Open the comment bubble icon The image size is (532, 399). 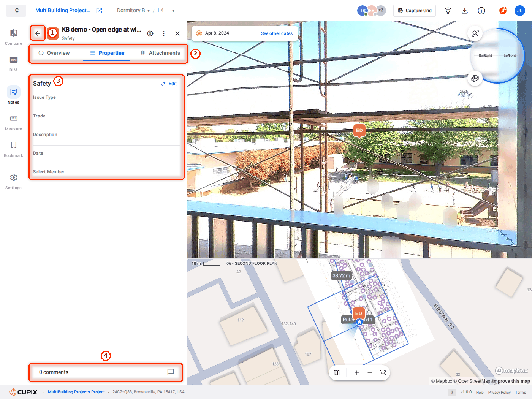[x=171, y=372]
